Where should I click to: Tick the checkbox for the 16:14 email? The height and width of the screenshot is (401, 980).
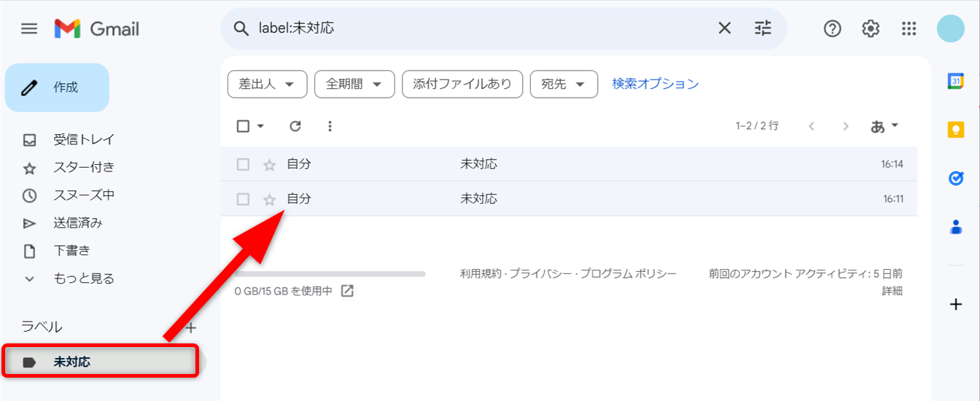[244, 165]
